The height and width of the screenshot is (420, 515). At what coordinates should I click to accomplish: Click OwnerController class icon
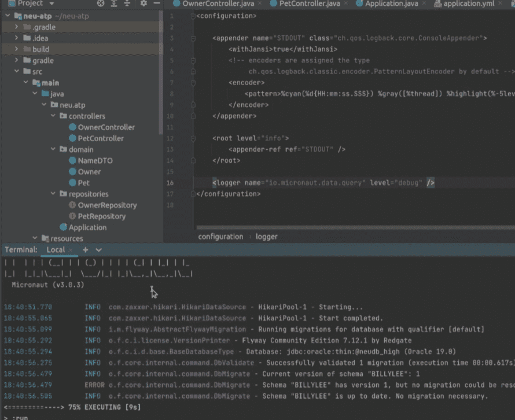[x=72, y=127]
